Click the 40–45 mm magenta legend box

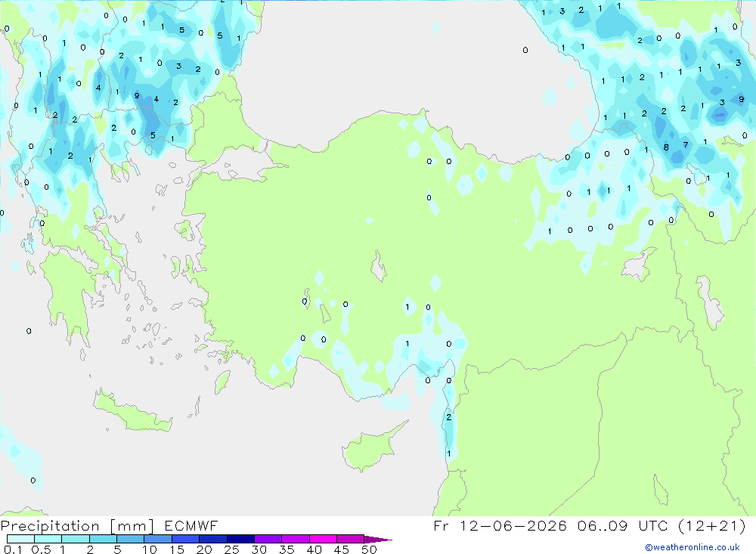pyautogui.click(x=323, y=539)
